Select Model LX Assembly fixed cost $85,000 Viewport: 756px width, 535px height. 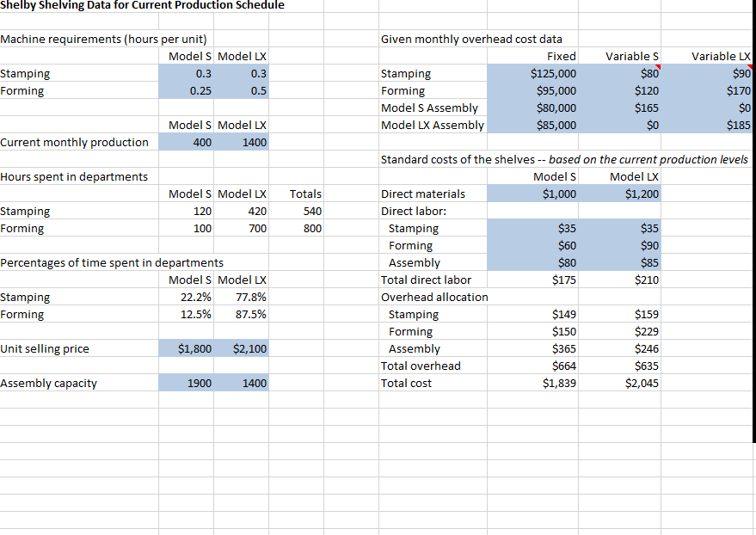(x=532, y=126)
